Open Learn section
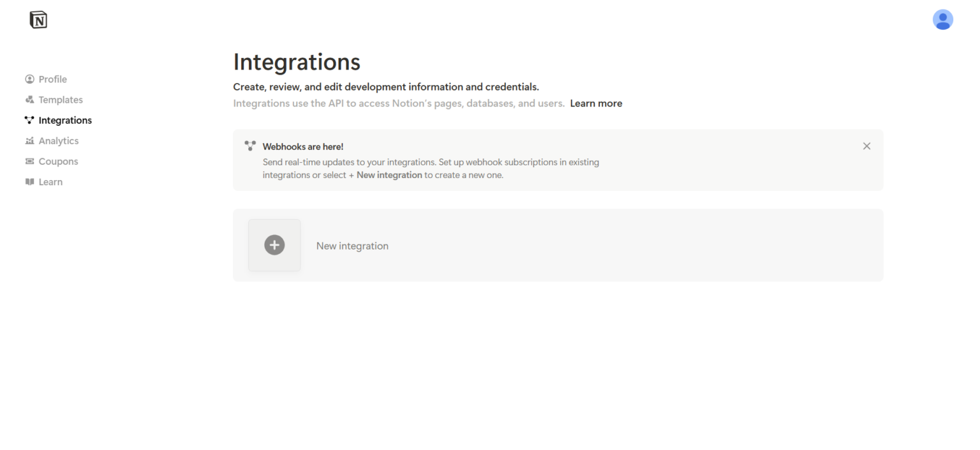This screenshot has width=980, height=450. tap(44, 182)
